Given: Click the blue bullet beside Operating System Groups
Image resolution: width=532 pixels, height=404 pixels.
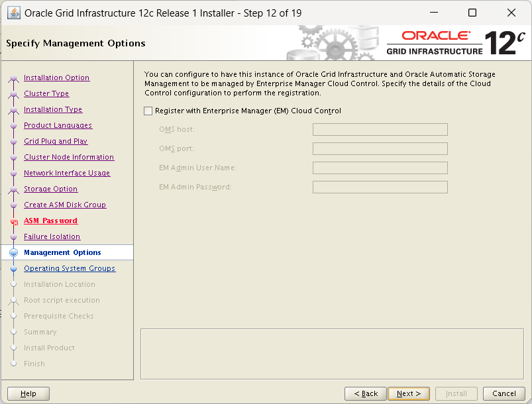Looking at the screenshot, I should tap(13, 269).
